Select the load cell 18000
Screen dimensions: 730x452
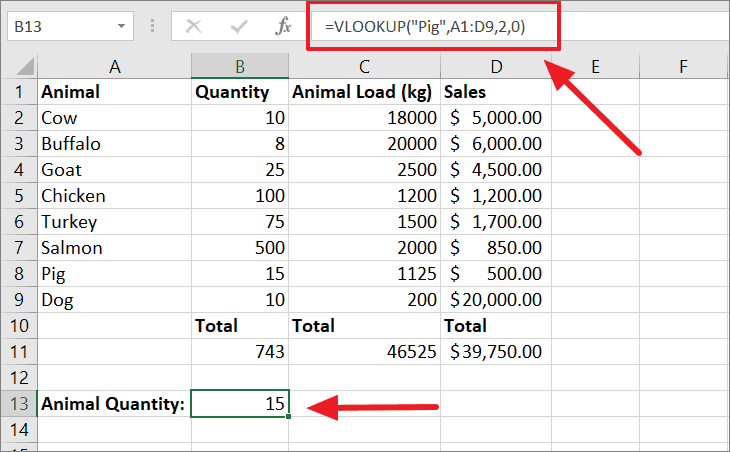[365, 118]
